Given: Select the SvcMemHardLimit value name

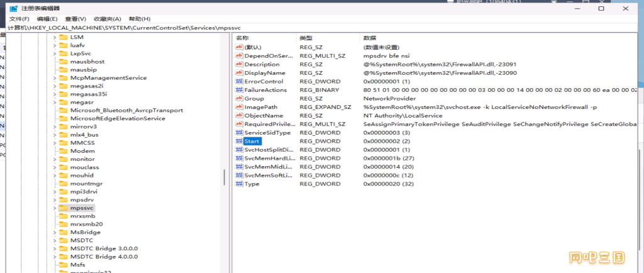Looking at the screenshot, I should tap(269, 158).
